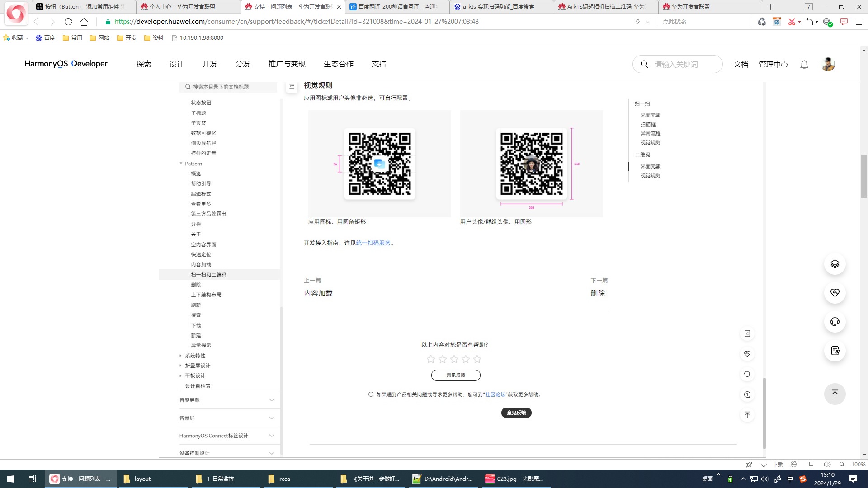The width and height of the screenshot is (868, 488).
Task: Open the 统一扫码服务 link
Action: [373, 243]
